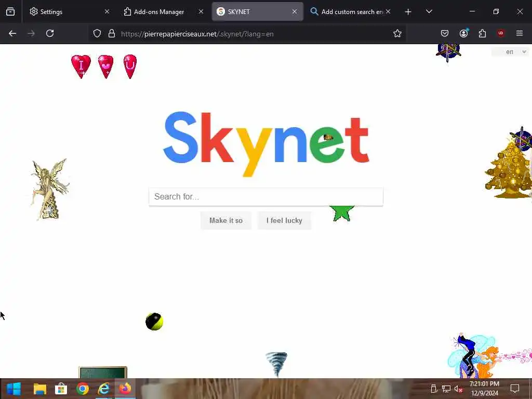This screenshot has height=399, width=532.
Task: Open Extensions puzzle icon
Action: tap(482, 33)
